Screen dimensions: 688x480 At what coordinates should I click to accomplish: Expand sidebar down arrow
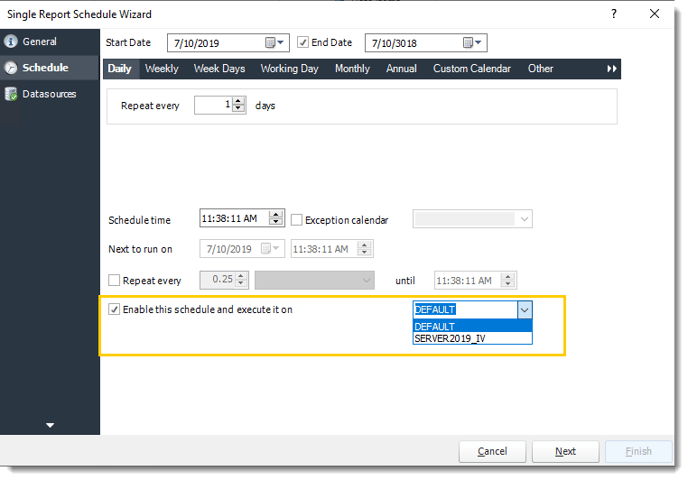click(50, 425)
